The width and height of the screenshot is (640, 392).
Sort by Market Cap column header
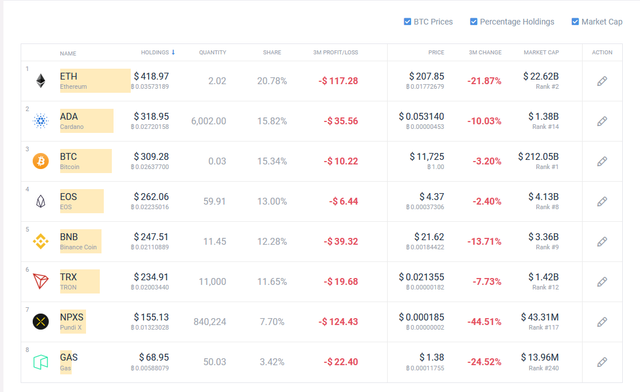point(541,52)
